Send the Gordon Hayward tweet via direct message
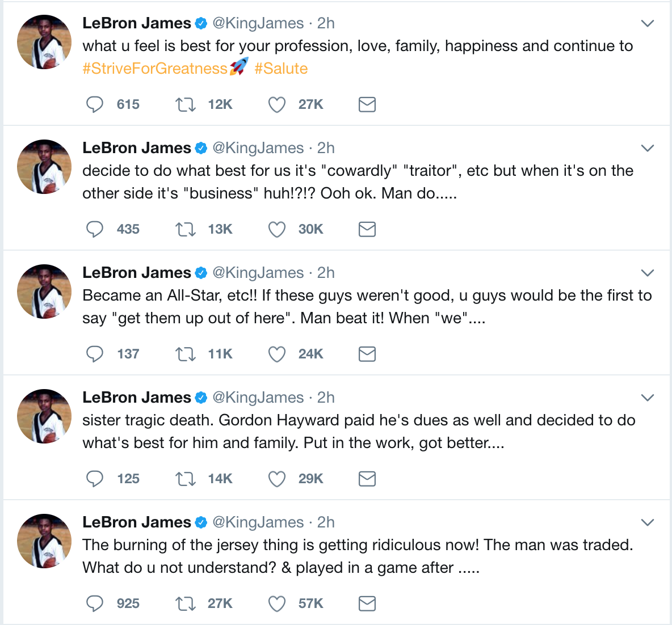The height and width of the screenshot is (625, 672). click(x=367, y=479)
